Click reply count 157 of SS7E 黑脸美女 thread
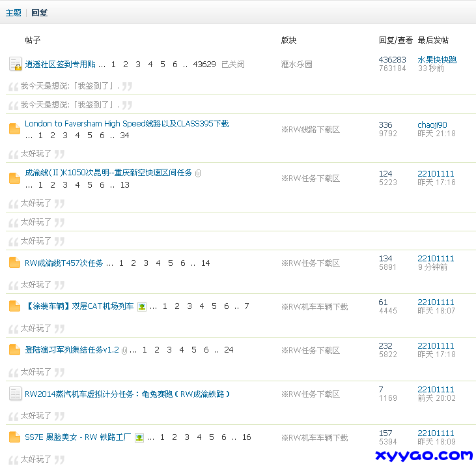The height and width of the screenshot is (466, 476). click(385, 433)
